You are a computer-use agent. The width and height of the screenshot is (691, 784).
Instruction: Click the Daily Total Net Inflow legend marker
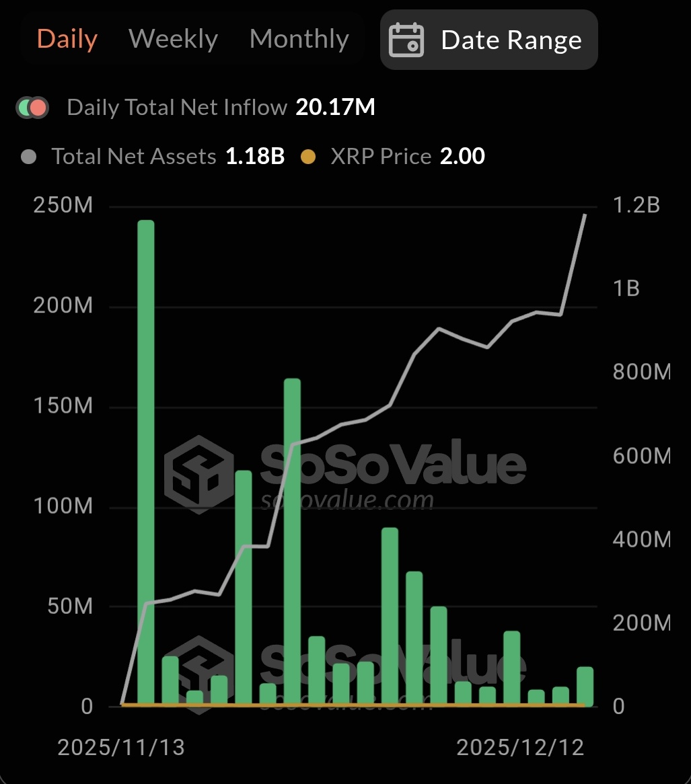click(x=32, y=107)
